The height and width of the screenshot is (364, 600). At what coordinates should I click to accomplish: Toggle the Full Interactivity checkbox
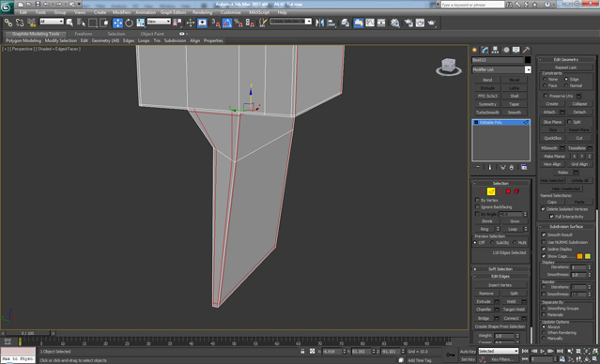point(551,217)
